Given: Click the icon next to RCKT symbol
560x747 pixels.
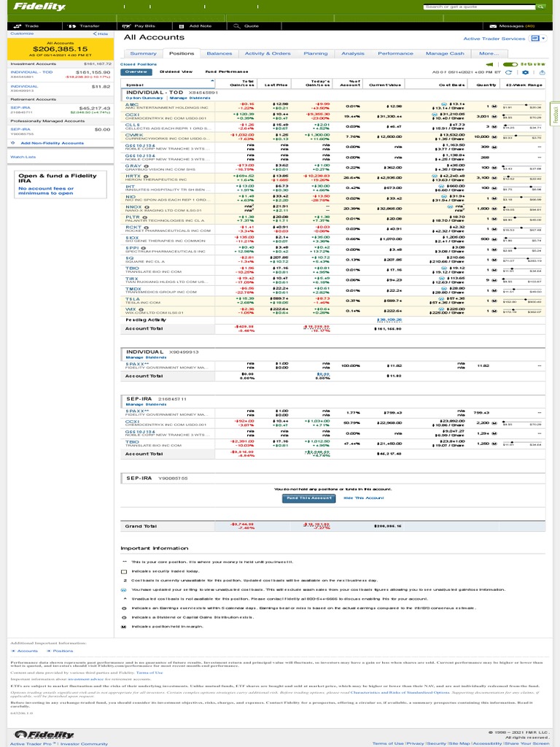Looking at the screenshot, I should [x=146, y=228].
